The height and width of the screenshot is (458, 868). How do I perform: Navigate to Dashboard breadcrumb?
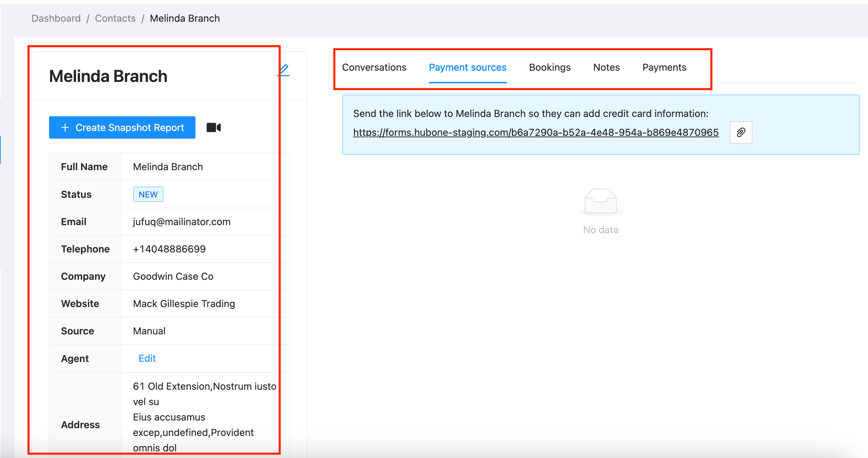56,18
